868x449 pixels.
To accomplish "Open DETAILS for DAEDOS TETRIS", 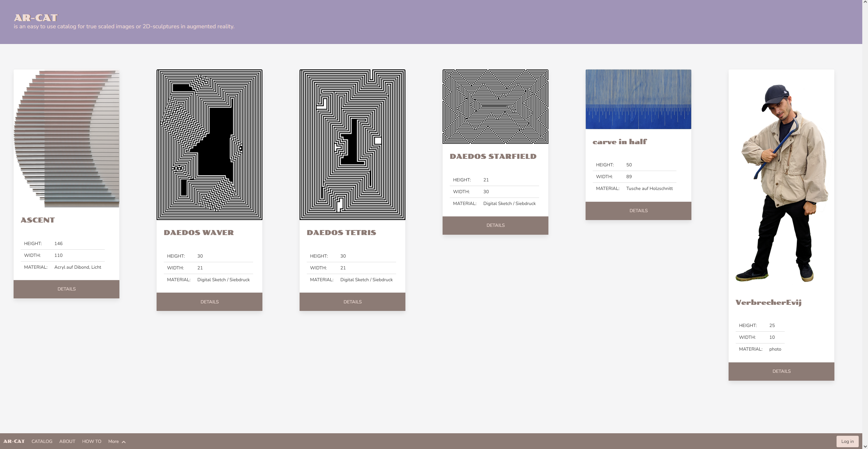I will [352, 302].
